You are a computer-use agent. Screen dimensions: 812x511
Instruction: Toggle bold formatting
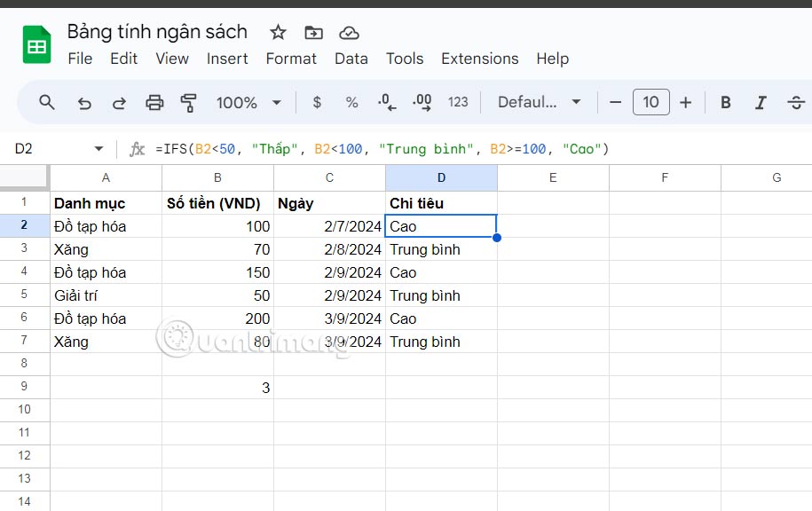[x=725, y=102]
